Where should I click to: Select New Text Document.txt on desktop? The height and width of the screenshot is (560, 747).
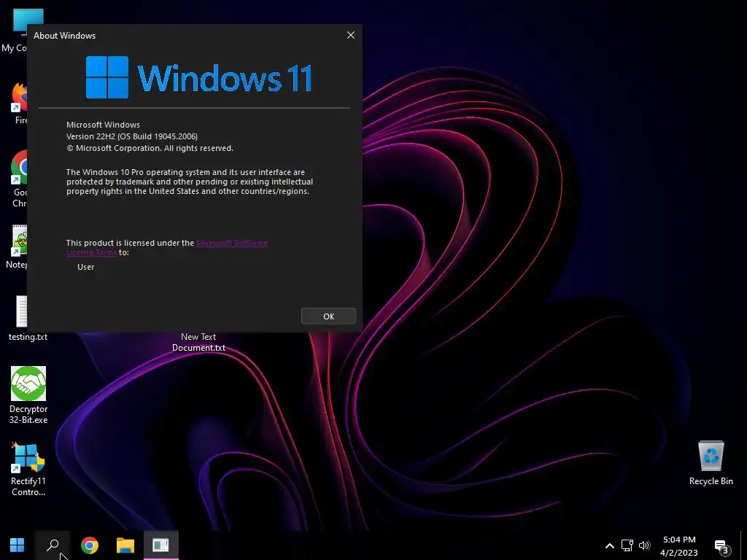[x=198, y=342]
